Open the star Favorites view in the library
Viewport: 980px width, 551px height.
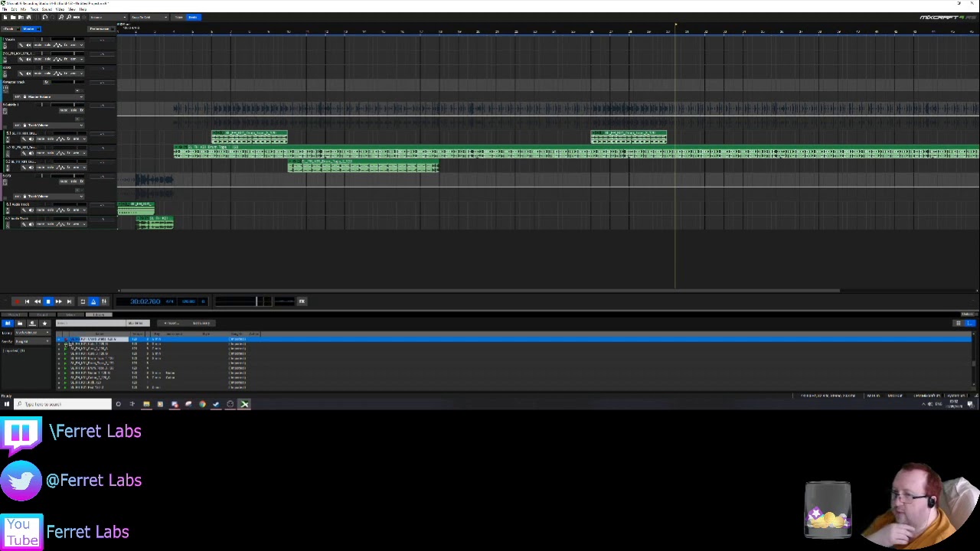44,324
